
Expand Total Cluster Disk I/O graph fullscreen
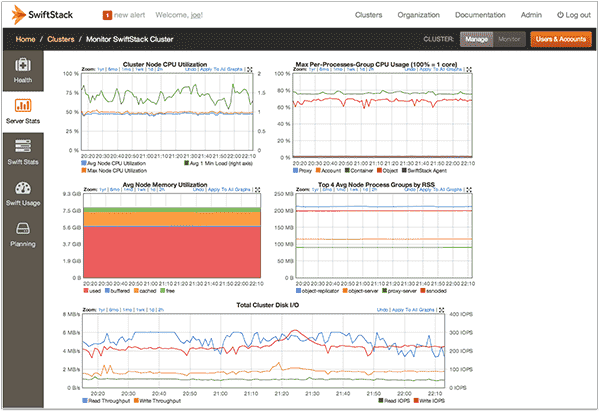coord(442,310)
